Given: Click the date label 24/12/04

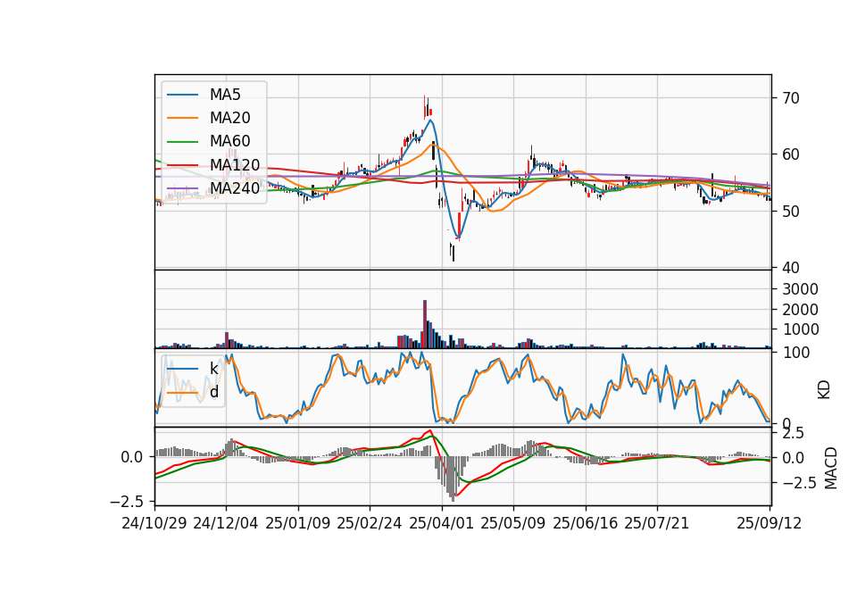Looking at the screenshot, I should pyautogui.click(x=226, y=523).
